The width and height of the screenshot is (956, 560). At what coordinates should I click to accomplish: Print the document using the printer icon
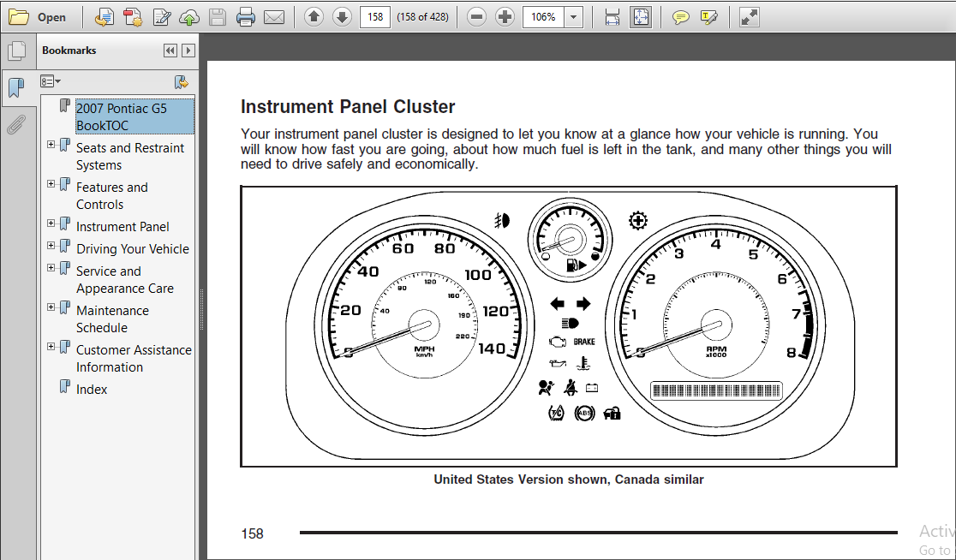click(246, 17)
